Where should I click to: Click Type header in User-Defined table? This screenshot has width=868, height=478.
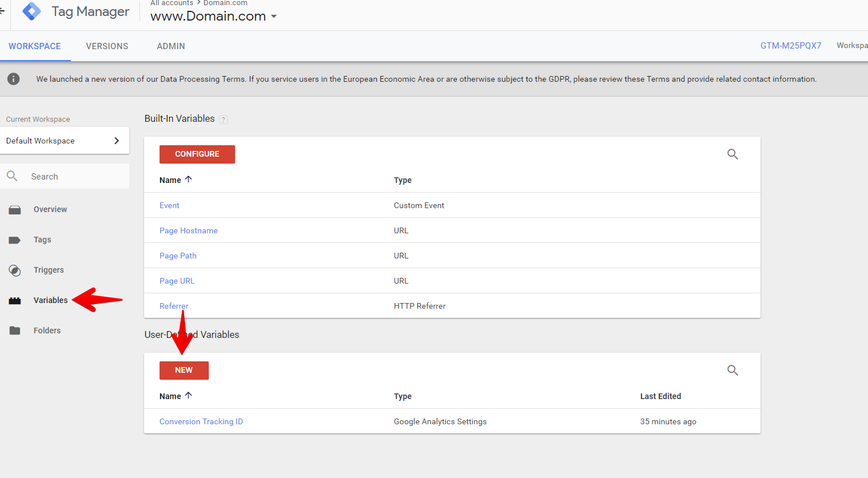click(403, 396)
